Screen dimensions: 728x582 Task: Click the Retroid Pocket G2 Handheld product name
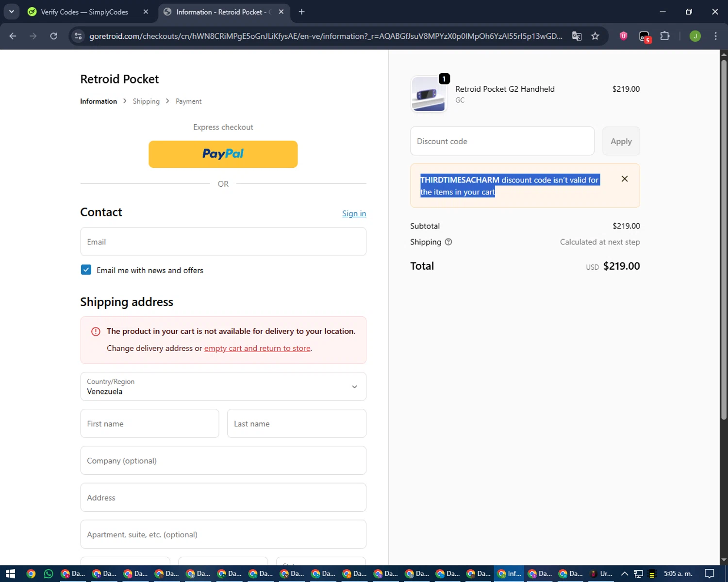[505, 89]
